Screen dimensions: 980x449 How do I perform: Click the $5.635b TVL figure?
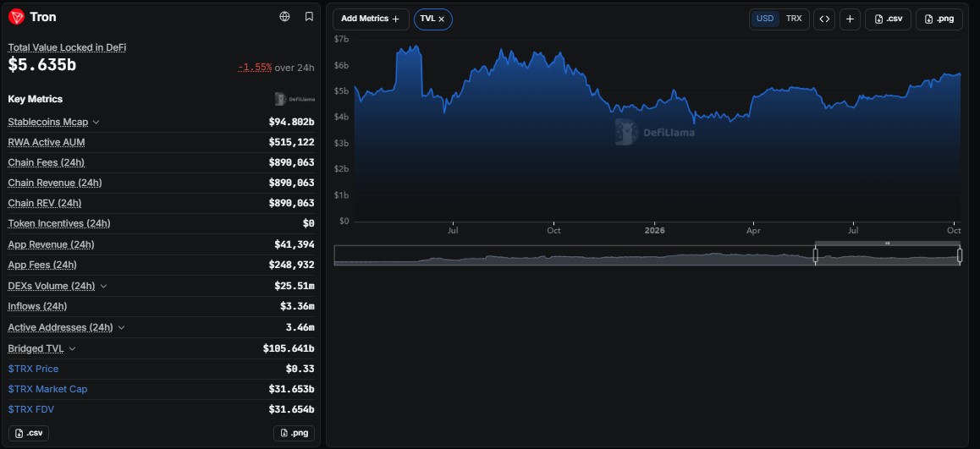tap(41, 64)
